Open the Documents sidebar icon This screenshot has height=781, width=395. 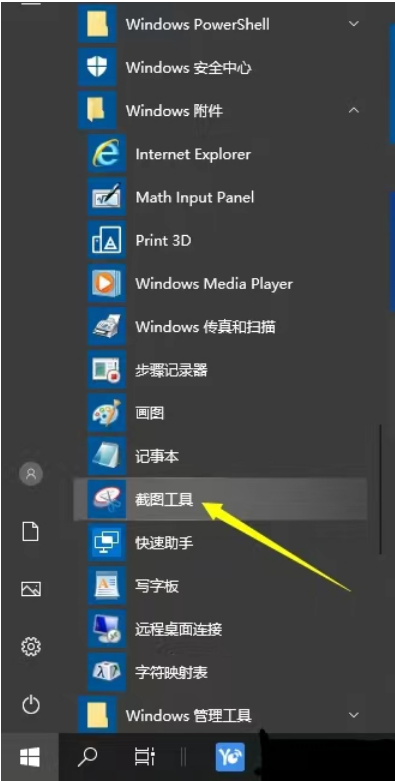point(31,531)
